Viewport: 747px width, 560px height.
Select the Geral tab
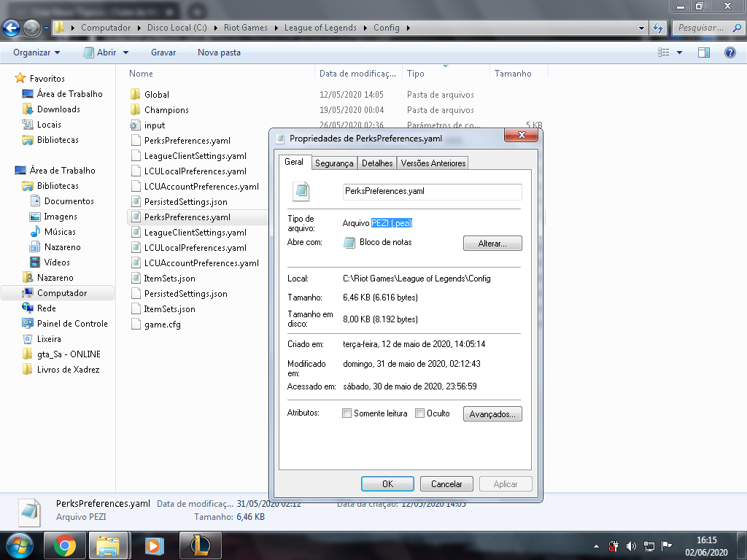point(294,162)
